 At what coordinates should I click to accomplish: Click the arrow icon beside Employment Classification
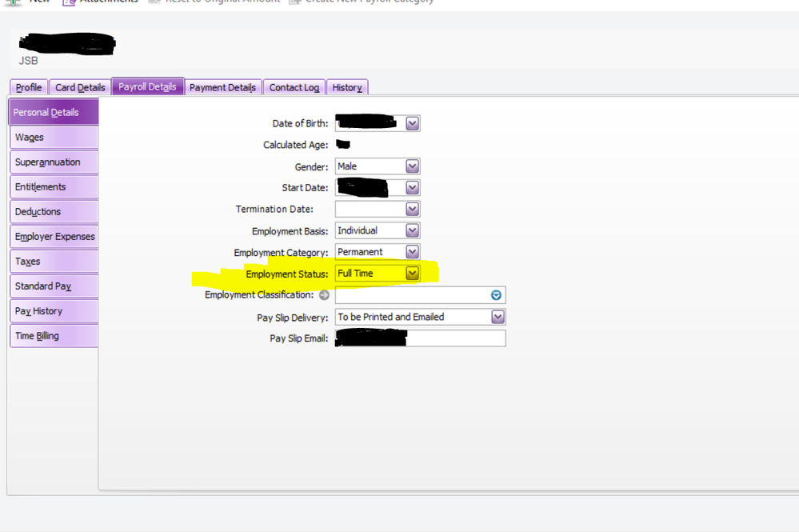(x=324, y=295)
